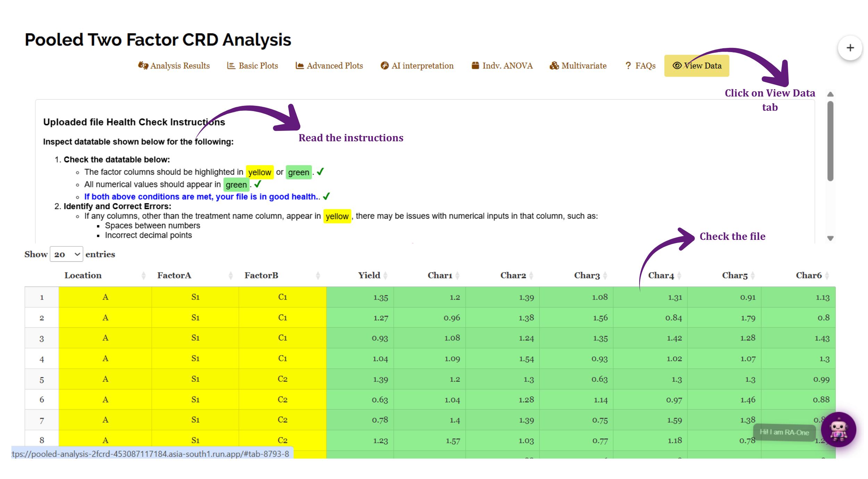Sort by the Char3 column arrows

point(605,276)
